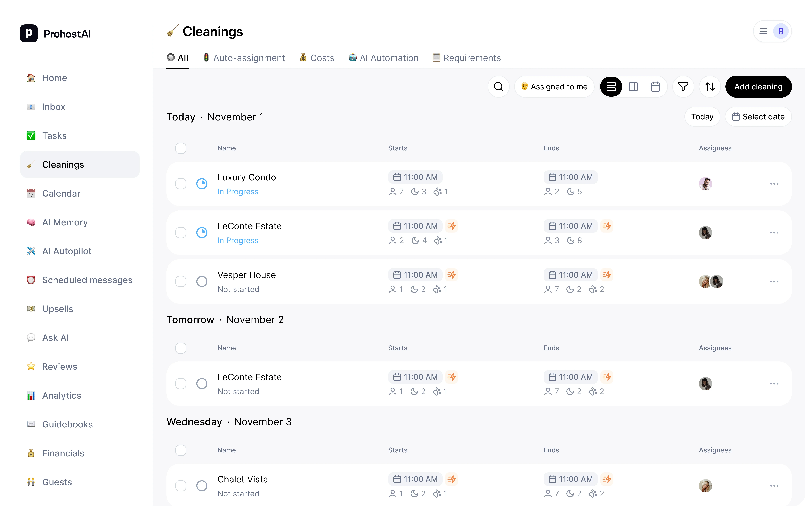Image resolution: width=812 pixels, height=513 pixels.
Task: Open the filter funnel icon
Action: tap(683, 87)
